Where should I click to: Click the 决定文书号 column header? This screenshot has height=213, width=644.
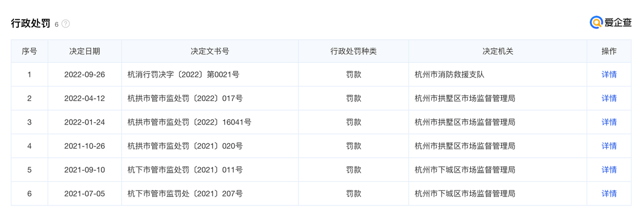210,52
